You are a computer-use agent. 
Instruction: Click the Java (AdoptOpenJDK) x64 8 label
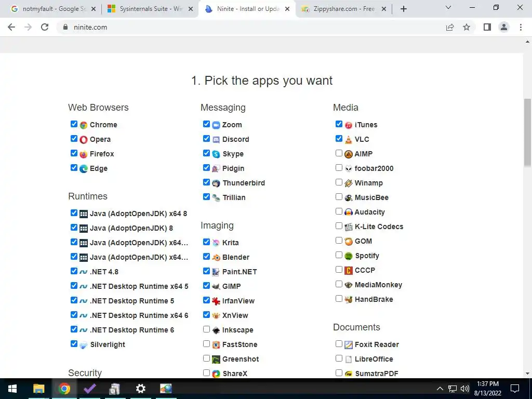138,214
